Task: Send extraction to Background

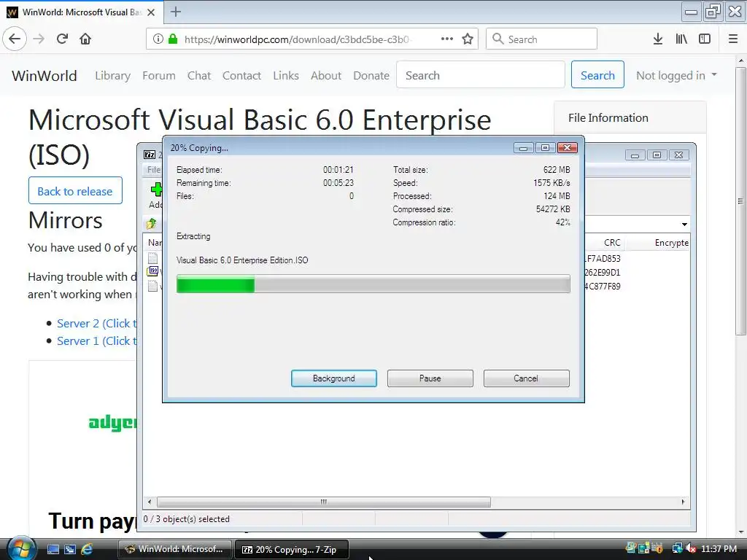Action: coord(334,378)
